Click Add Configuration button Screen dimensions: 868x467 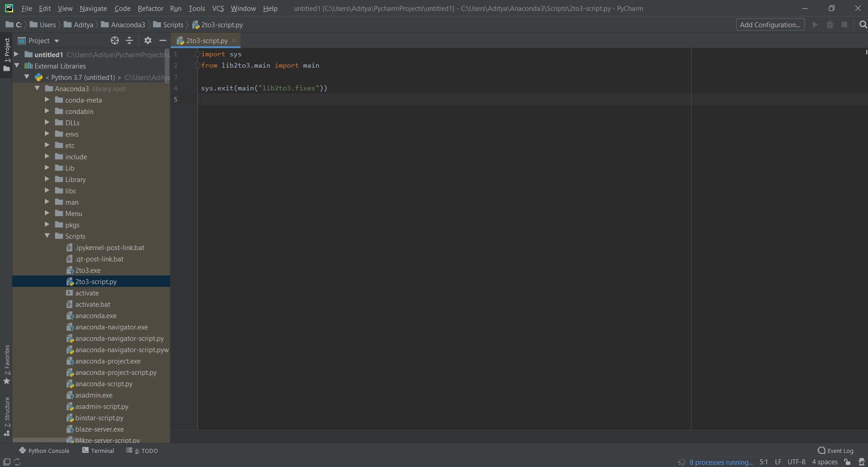click(x=770, y=25)
